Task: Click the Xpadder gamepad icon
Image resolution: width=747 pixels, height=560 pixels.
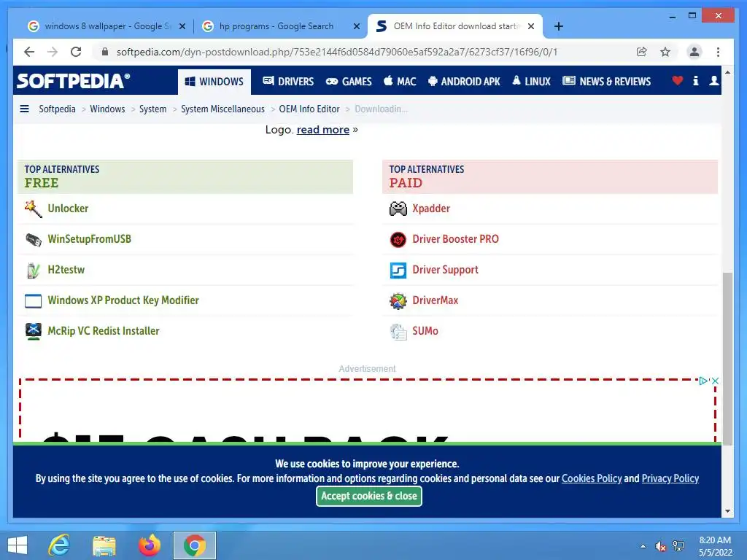Action: pos(398,209)
